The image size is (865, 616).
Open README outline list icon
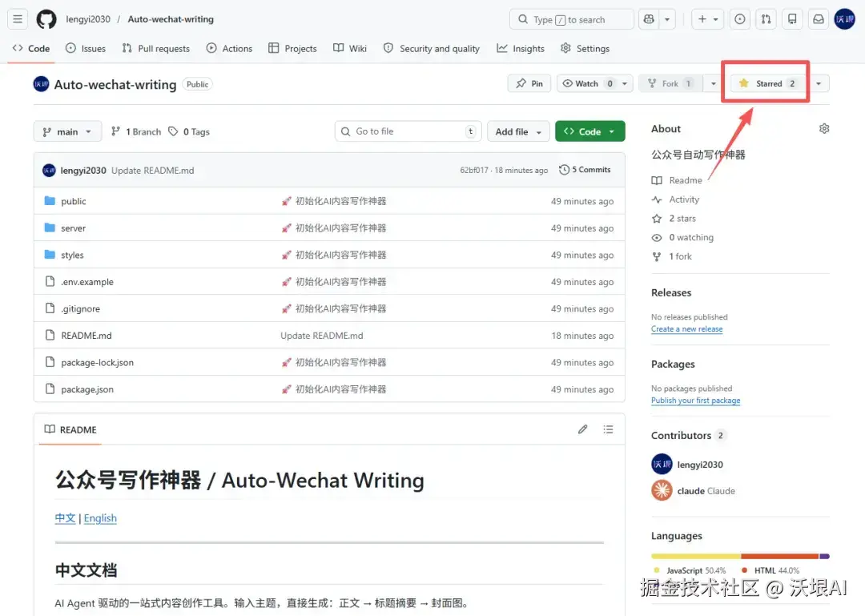coord(608,429)
